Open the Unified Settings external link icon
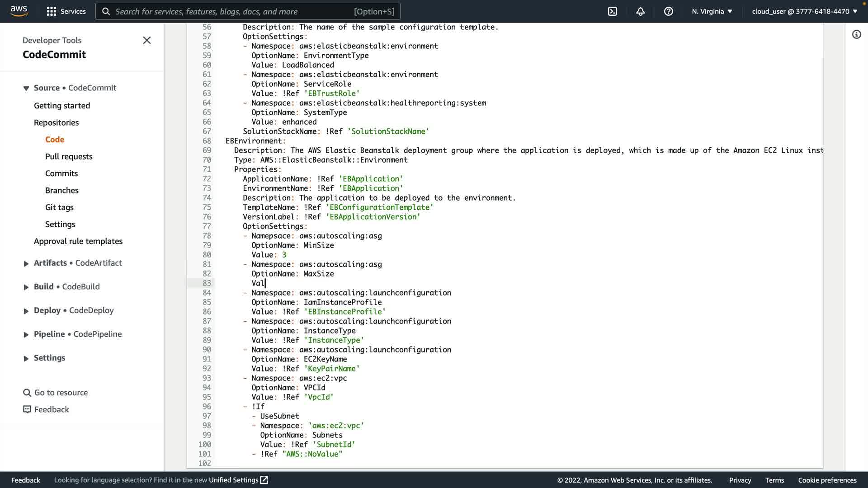 coord(264,480)
